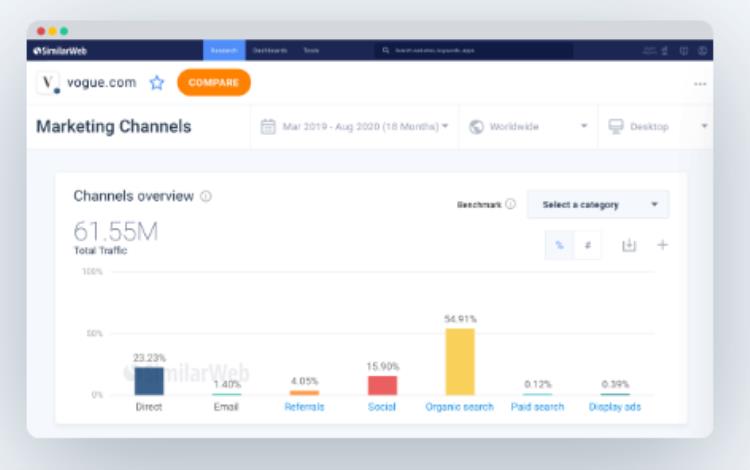Open the Display ads link

click(615, 407)
